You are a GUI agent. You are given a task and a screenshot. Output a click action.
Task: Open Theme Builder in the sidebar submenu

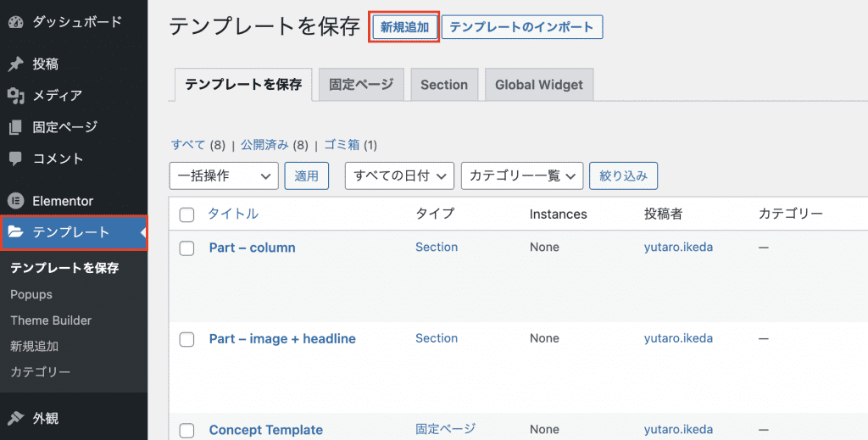pyautogui.click(x=51, y=320)
